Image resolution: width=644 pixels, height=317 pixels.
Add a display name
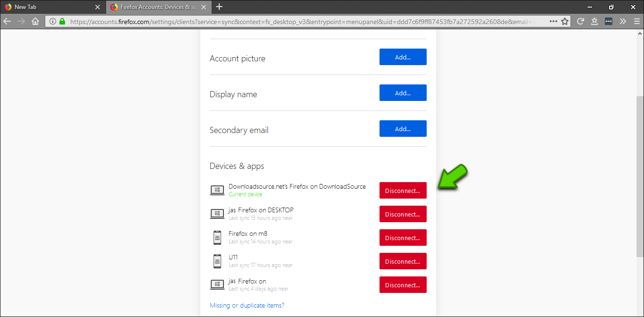403,93
